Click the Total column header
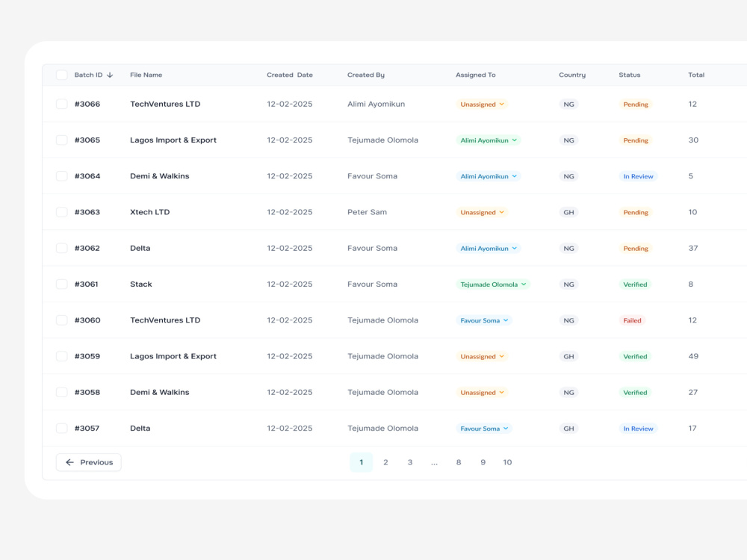Viewport: 747px width, 560px height. [696, 75]
